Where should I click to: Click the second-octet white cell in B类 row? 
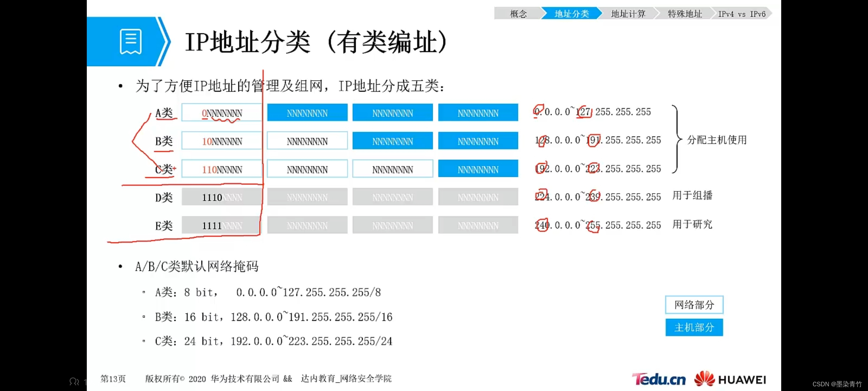click(x=307, y=141)
